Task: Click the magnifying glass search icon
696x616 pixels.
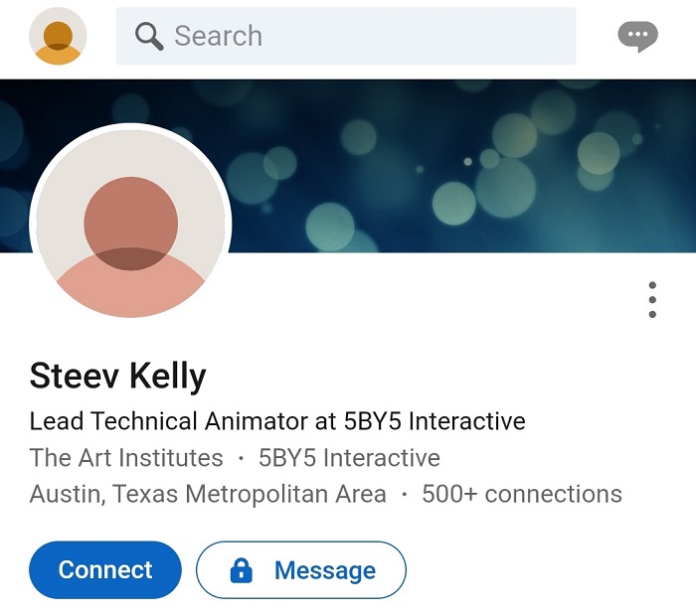Action: [x=149, y=37]
